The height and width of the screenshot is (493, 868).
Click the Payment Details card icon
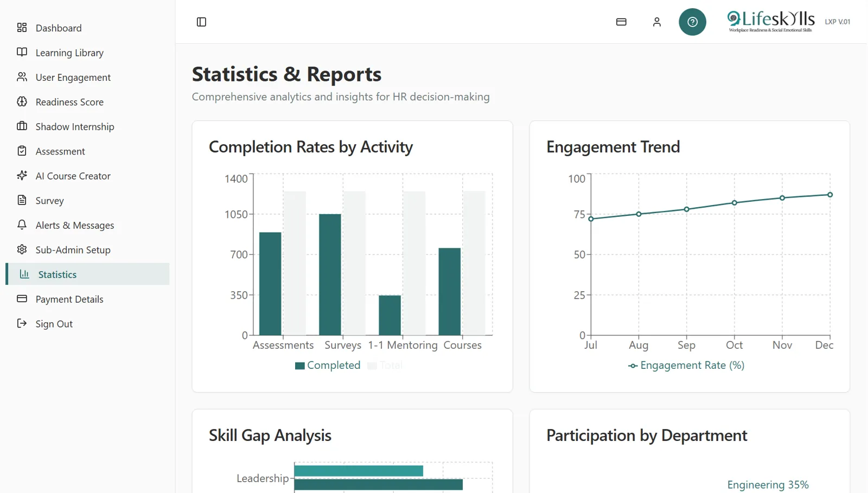tap(22, 299)
